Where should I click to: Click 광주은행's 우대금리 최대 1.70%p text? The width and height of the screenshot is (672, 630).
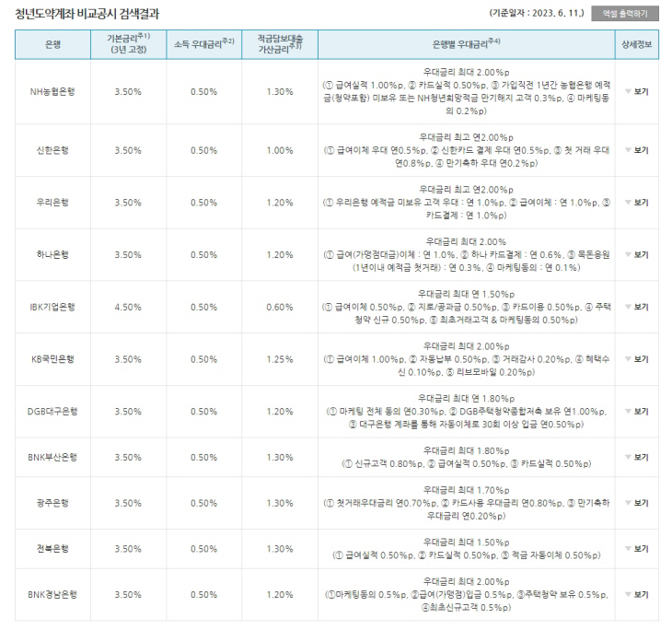467,490
